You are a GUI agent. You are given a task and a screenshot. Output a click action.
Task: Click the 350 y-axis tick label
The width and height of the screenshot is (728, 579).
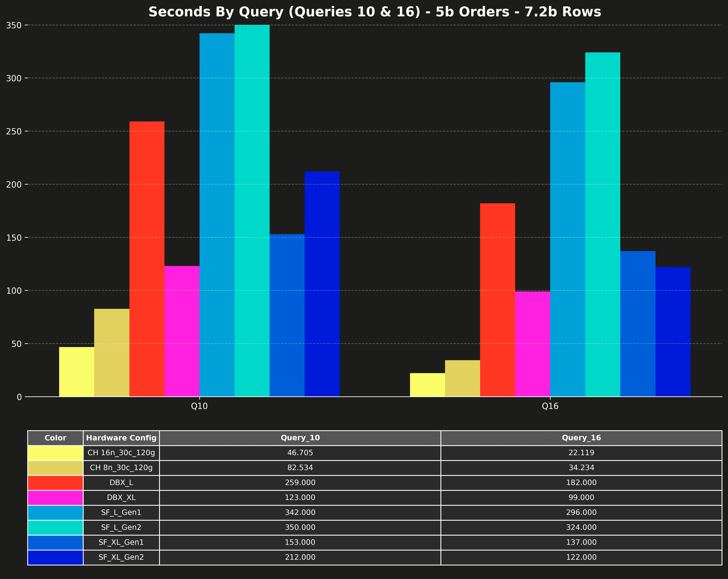pyautogui.click(x=14, y=25)
